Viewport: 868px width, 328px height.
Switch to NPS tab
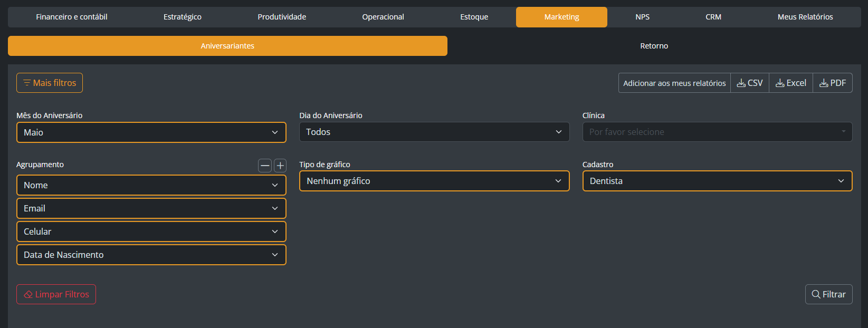(642, 17)
